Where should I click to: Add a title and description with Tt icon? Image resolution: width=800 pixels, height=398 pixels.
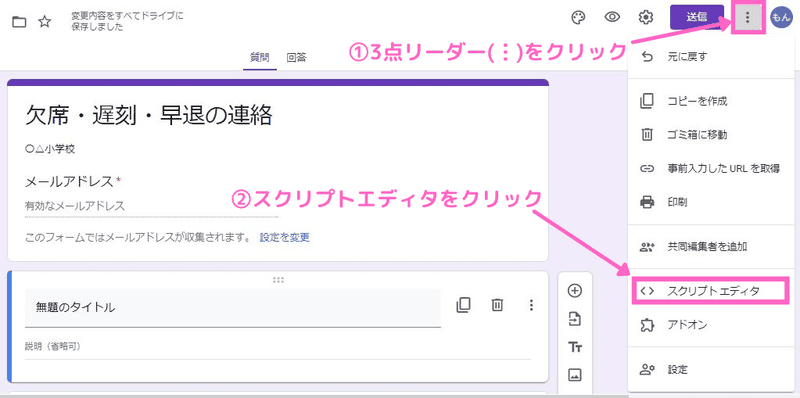tap(575, 347)
